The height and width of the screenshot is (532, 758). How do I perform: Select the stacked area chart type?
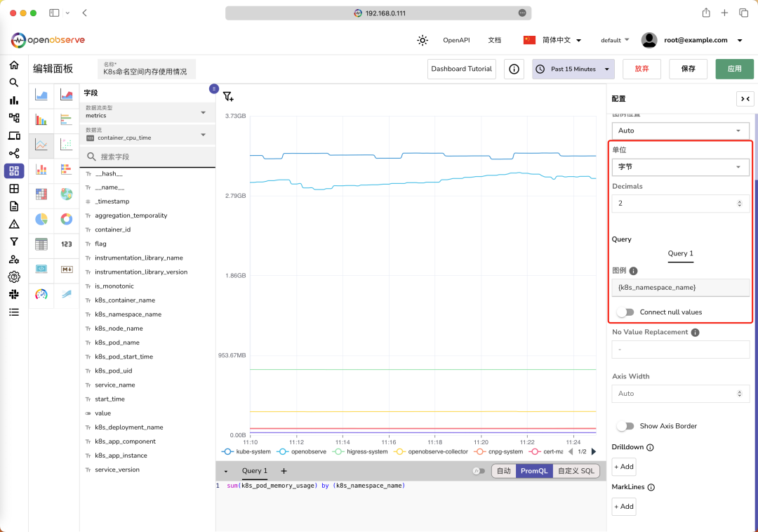(x=67, y=95)
